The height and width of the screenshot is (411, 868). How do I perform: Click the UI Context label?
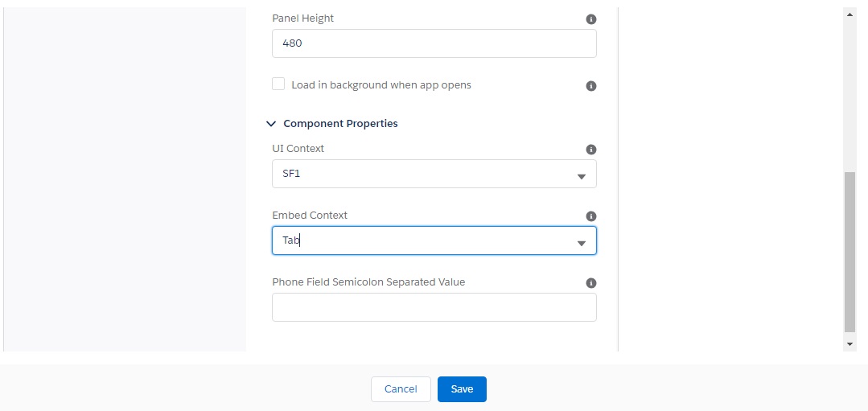[298, 149]
